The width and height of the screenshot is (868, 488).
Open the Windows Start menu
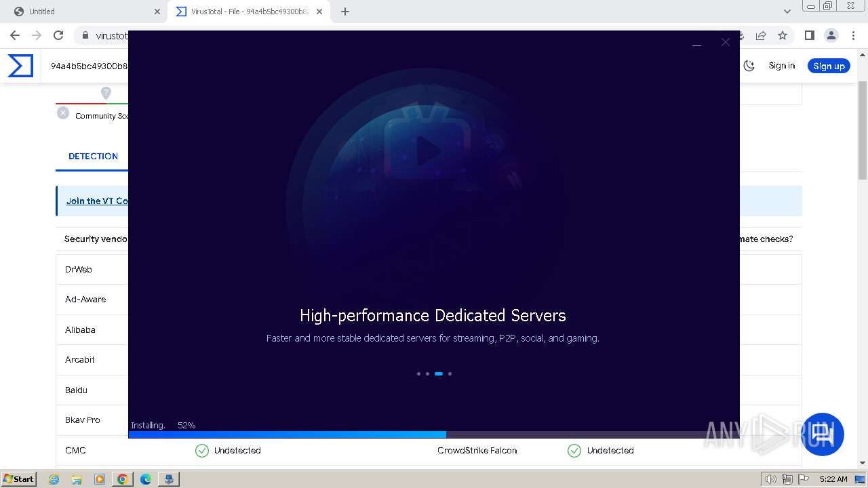pos(18,479)
